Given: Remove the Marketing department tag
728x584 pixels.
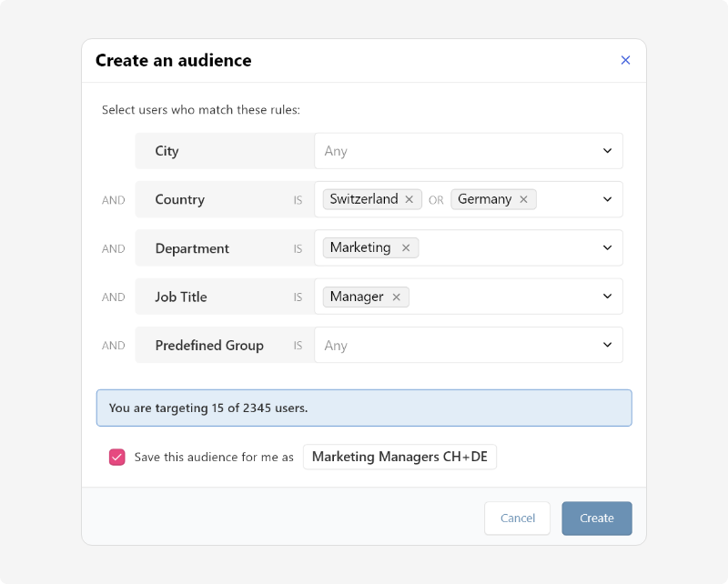Looking at the screenshot, I should 406,248.
